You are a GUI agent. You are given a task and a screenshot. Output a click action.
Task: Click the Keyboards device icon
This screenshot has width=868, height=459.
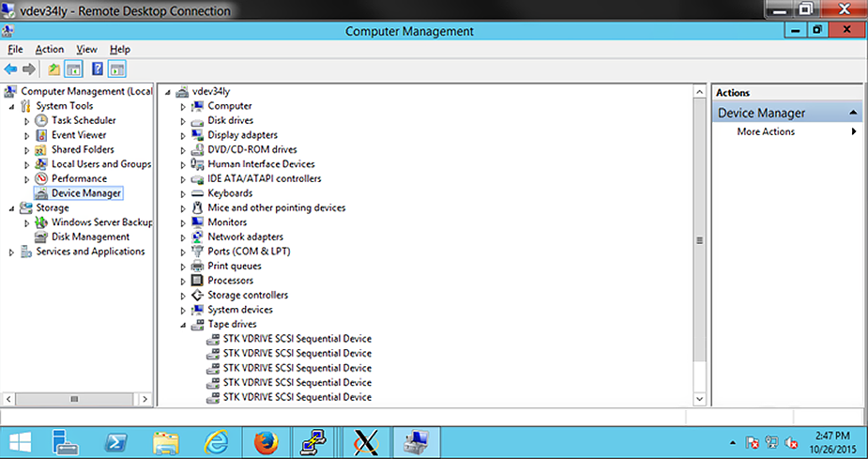(x=197, y=193)
